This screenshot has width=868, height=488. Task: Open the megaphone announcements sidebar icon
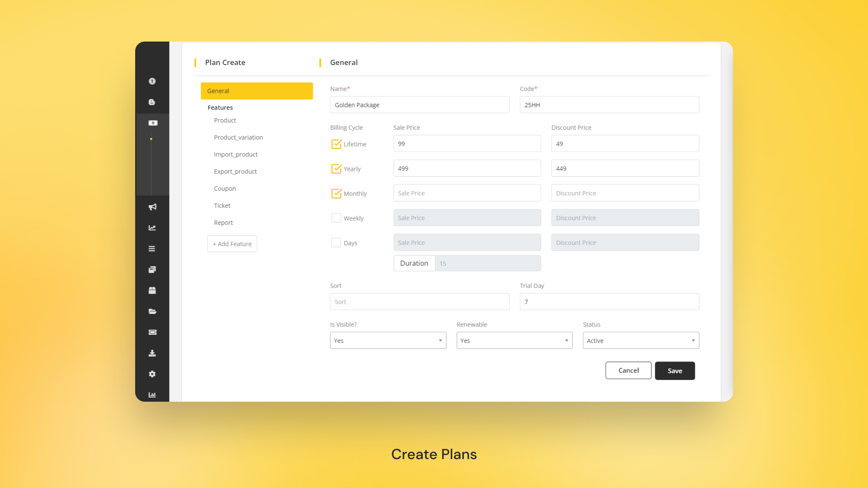point(152,207)
